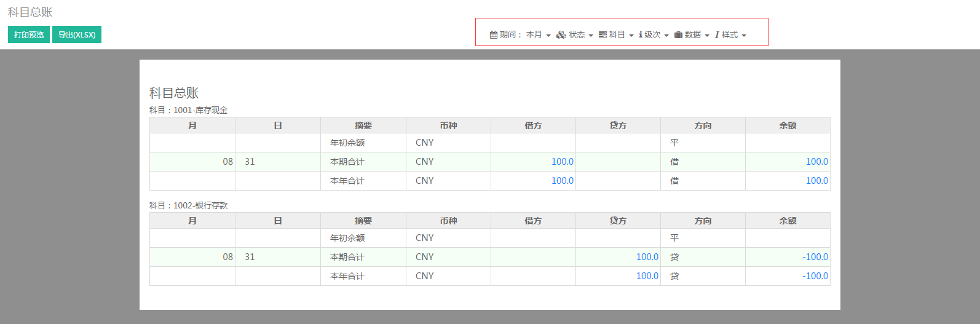
Task: Click the 余额 column header in 1002 table
Action: (x=788, y=221)
